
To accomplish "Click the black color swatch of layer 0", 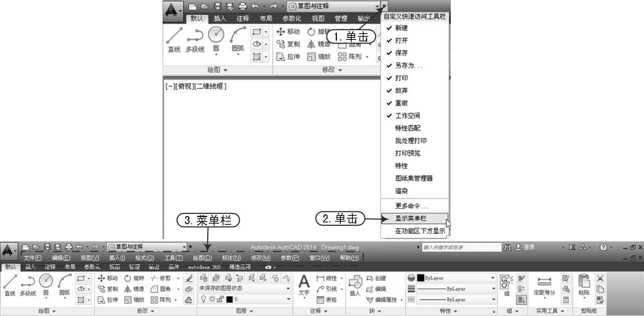I will (x=230, y=299).
